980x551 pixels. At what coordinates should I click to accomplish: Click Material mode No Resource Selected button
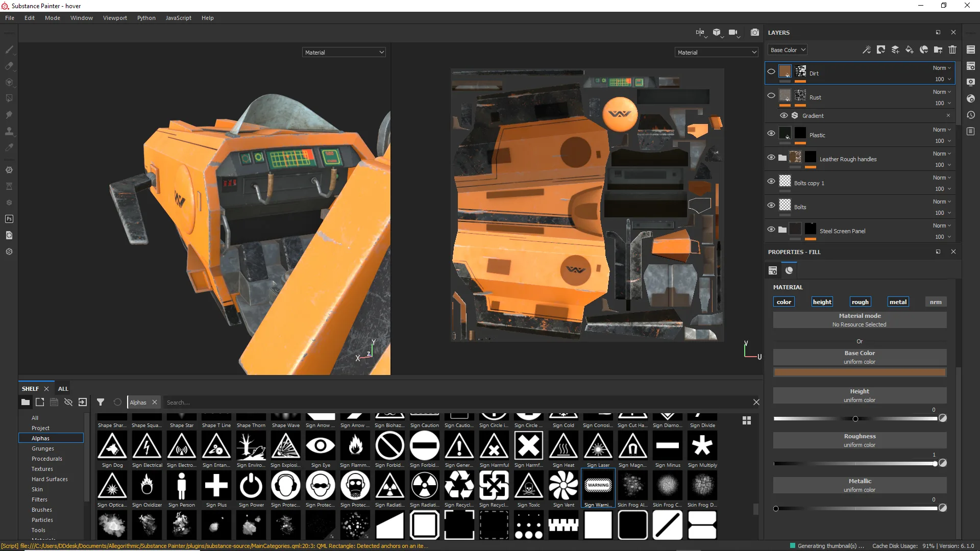point(860,320)
